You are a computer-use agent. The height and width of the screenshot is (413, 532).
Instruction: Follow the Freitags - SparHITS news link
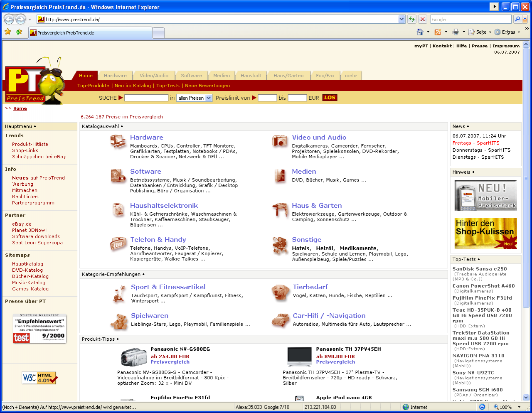coord(476,143)
